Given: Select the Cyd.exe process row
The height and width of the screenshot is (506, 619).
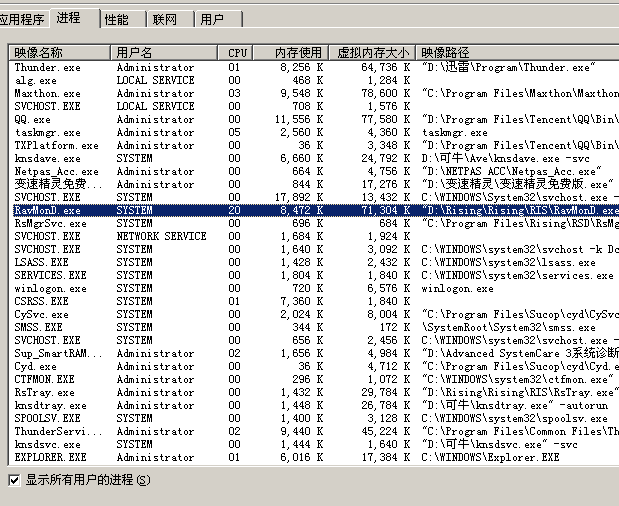Looking at the screenshot, I should (x=314, y=366).
